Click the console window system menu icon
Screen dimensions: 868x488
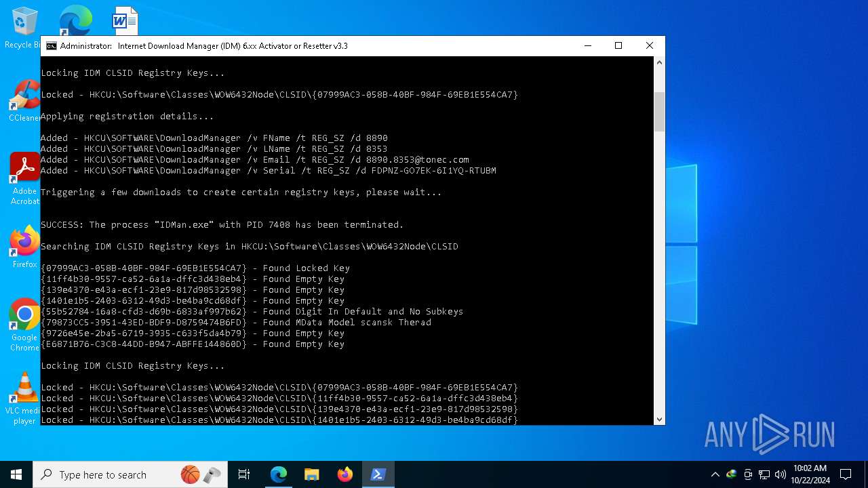coord(51,46)
